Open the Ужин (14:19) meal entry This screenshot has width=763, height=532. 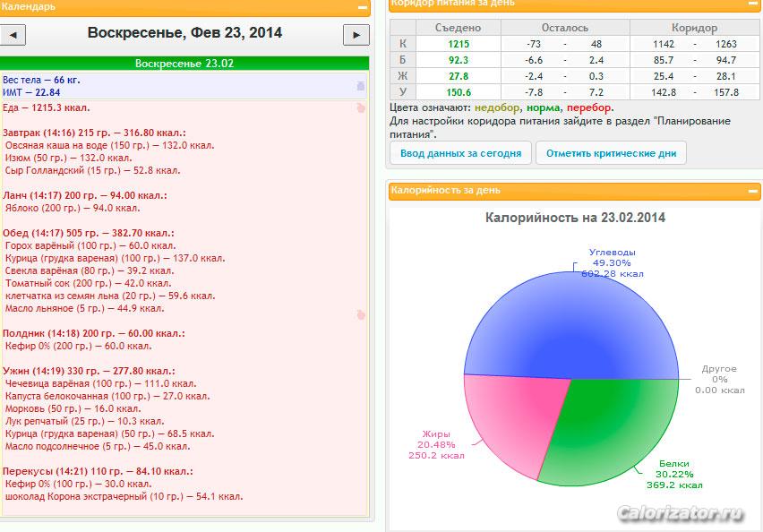tap(89, 371)
